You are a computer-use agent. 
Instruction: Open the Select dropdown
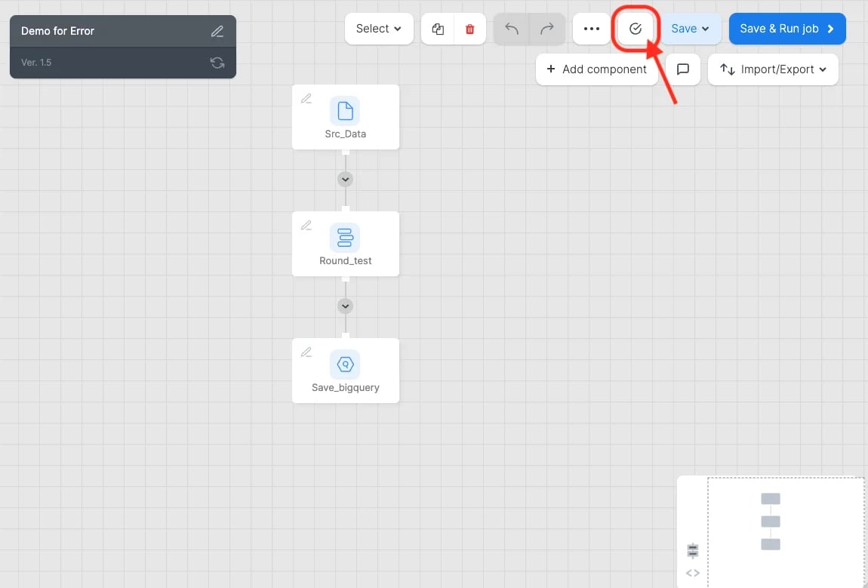tap(379, 29)
